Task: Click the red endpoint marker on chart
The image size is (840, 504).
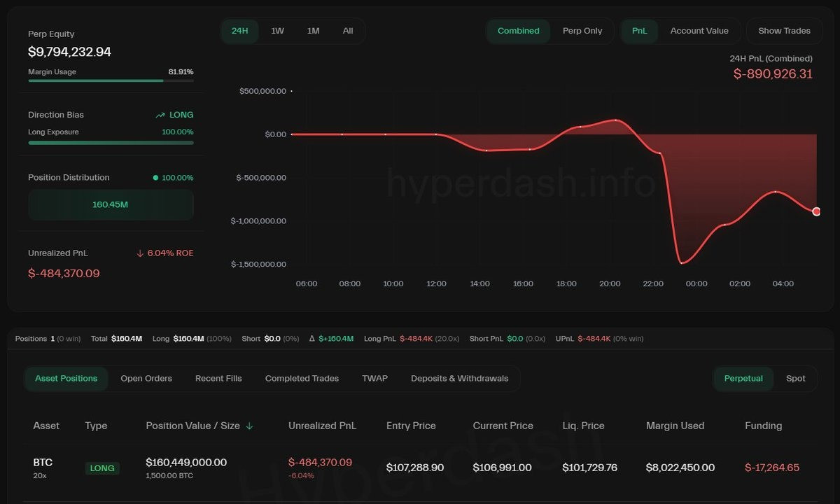Action: click(x=816, y=211)
